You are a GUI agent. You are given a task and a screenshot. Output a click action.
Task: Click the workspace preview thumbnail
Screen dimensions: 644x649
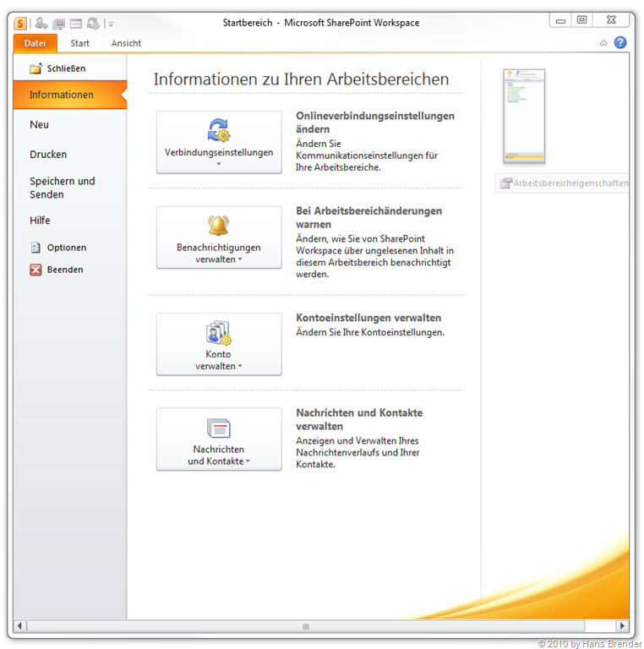pos(524,116)
